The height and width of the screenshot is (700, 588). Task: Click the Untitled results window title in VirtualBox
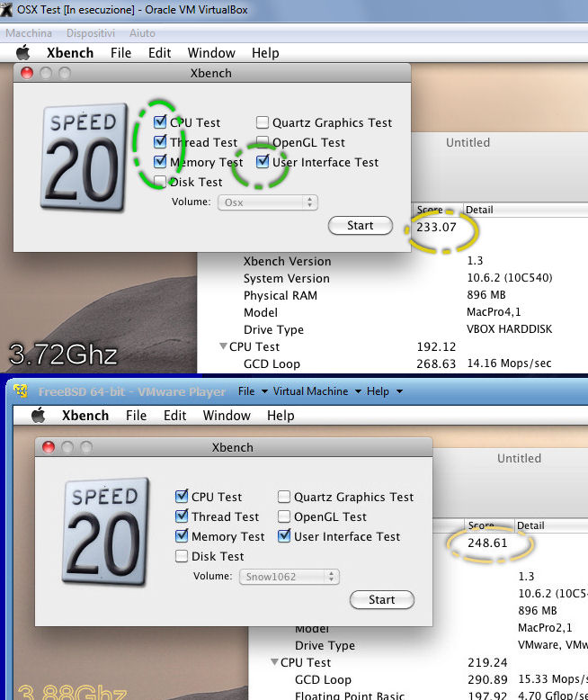[x=468, y=142]
